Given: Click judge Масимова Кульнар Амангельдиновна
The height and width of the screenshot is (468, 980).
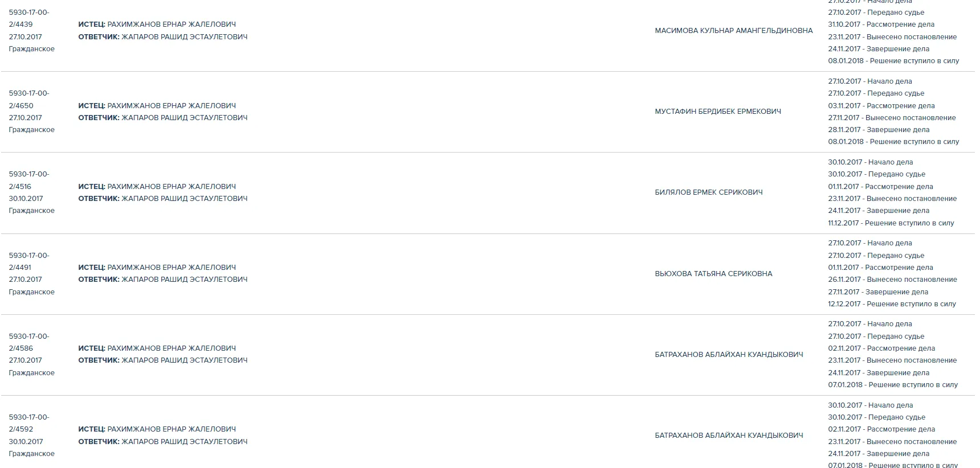Looking at the screenshot, I should coord(733,31).
